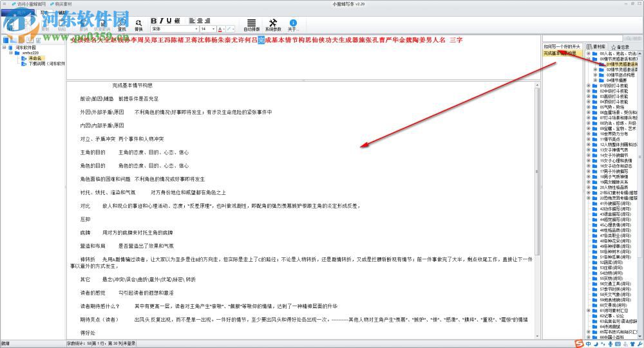Click the Sogou input method S icon
This screenshot has width=644, height=348.
point(579,343)
